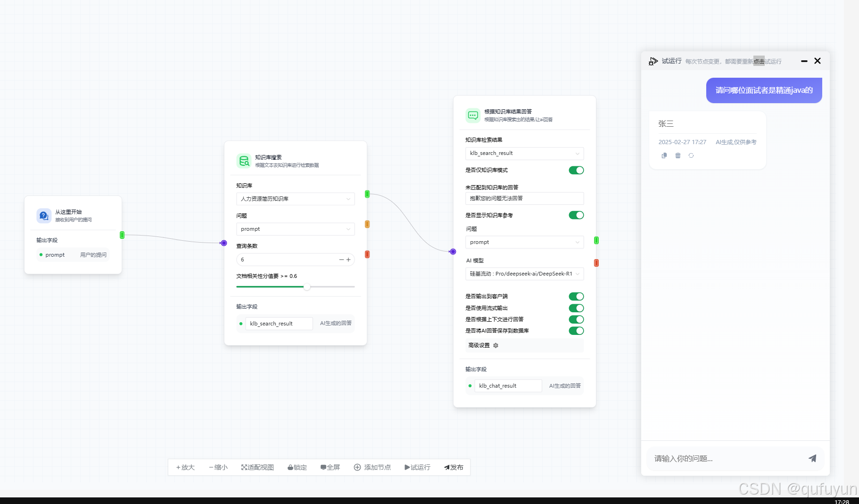Toggle 是否使用流式输出 switch
Image resolution: width=859 pixels, height=504 pixels.
pos(576,308)
